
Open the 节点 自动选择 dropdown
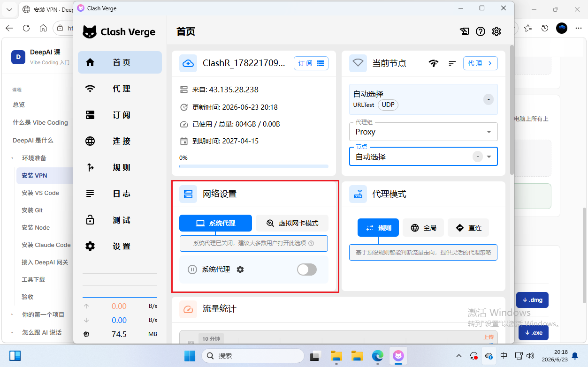pos(423,157)
